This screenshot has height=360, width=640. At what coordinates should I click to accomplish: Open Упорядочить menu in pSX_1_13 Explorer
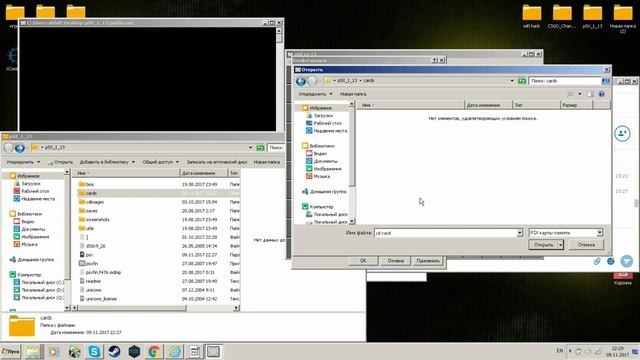pos(23,162)
